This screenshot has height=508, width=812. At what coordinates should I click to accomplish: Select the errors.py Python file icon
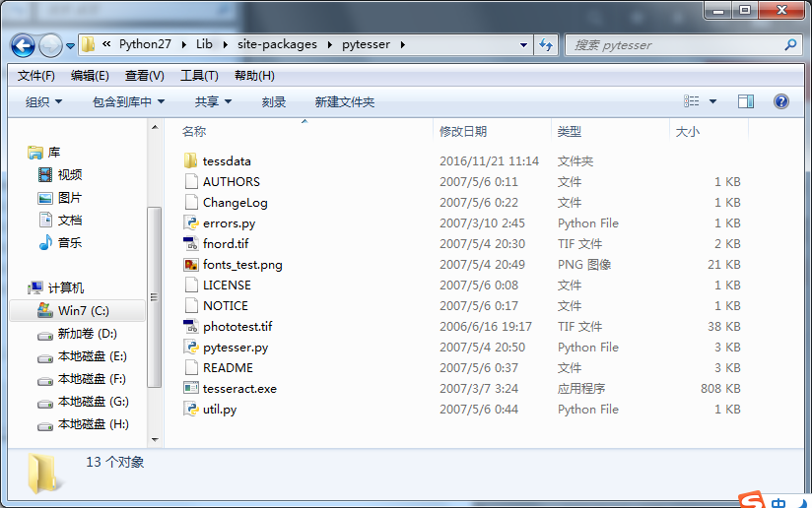(191, 222)
